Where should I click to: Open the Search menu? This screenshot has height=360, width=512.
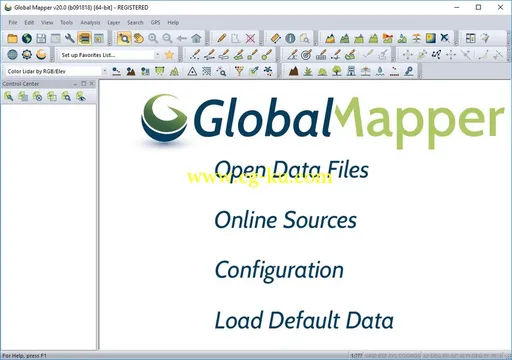click(x=135, y=23)
